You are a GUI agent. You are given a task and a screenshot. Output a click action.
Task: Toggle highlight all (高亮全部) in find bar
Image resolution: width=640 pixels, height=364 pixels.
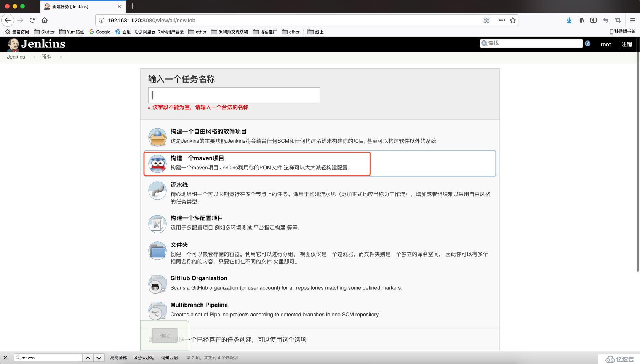coord(118,358)
